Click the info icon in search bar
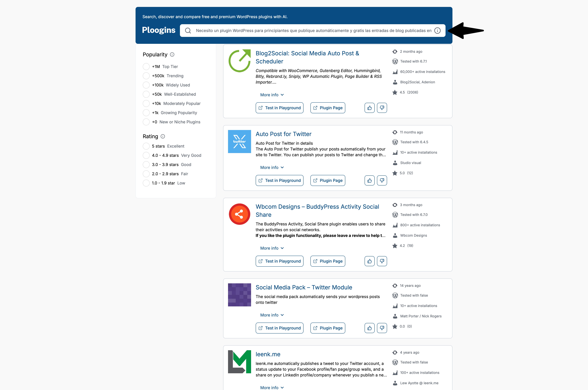The width and height of the screenshot is (588, 390). click(x=437, y=31)
